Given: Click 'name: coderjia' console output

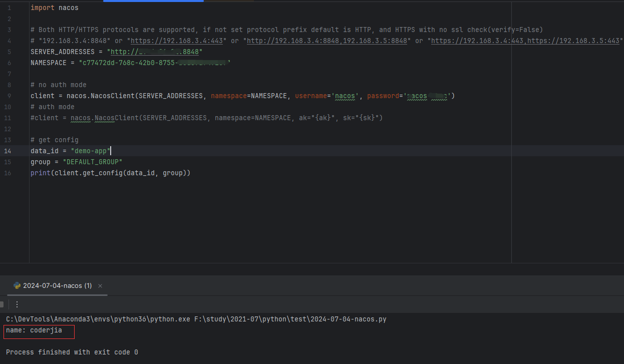Looking at the screenshot, I should pyautogui.click(x=34, y=330).
